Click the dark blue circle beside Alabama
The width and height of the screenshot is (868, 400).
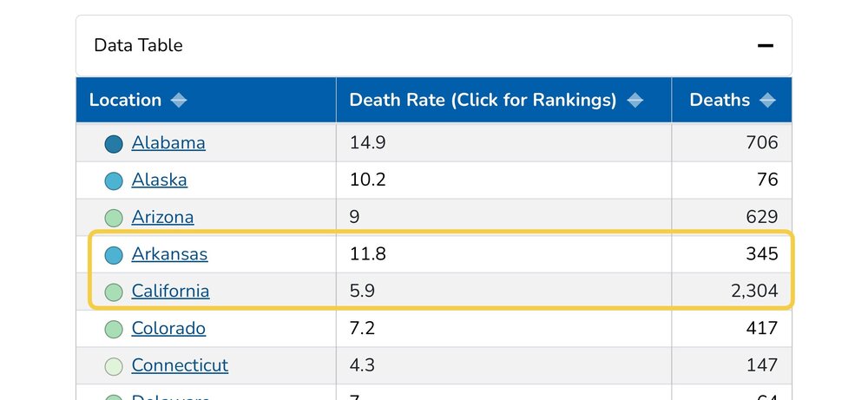tap(114, 144)
